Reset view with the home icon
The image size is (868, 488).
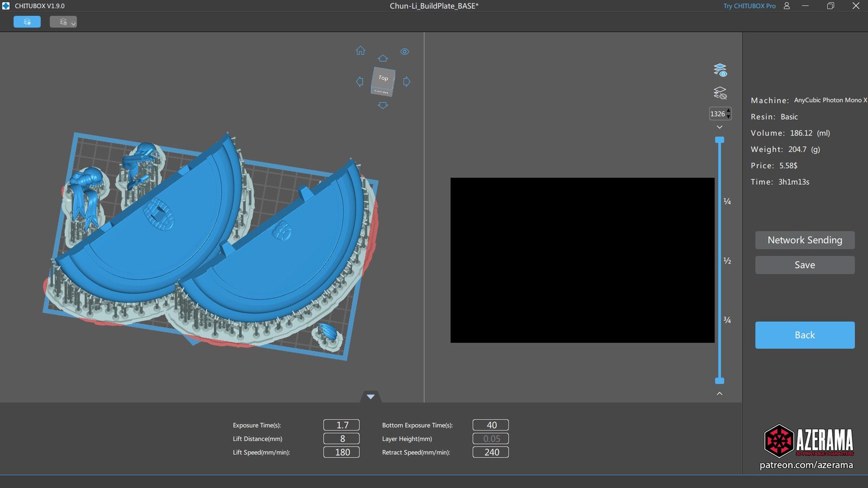pos(361,50)
